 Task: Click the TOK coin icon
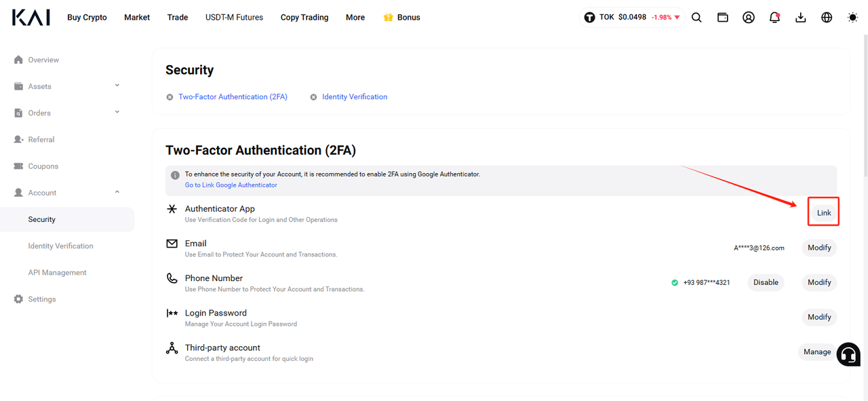tap(590, 18)
